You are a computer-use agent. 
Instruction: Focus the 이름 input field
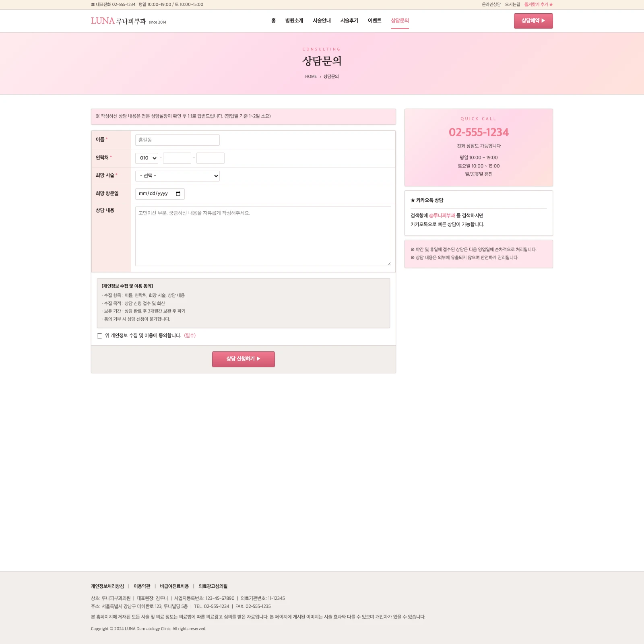[x=178, y=140]
